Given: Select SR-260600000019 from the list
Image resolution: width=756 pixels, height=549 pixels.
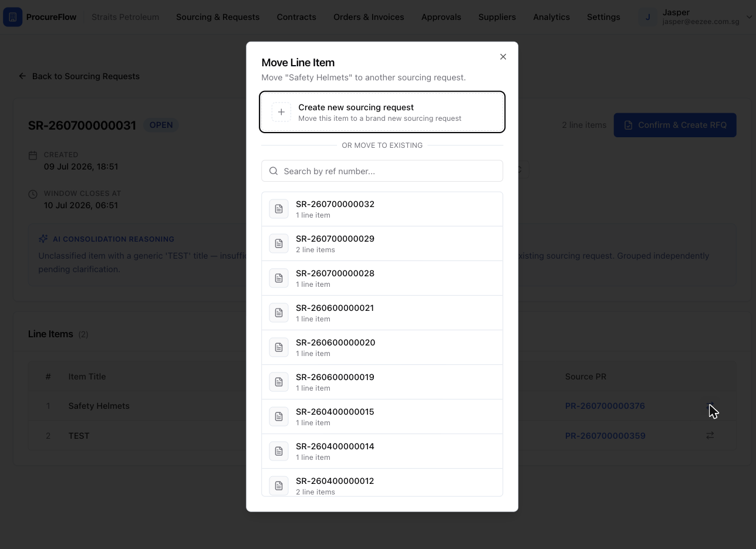Looking at the screenshot, I should point(382,382).
